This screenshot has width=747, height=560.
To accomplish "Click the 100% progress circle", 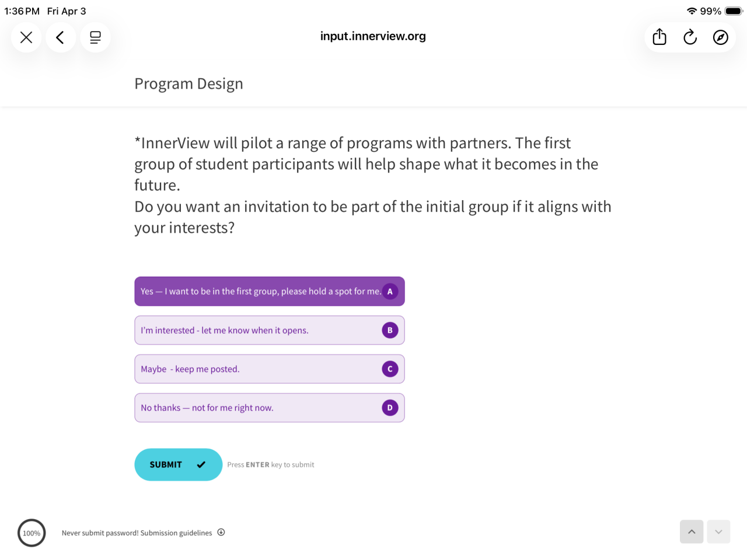I will click(x=32, y=533).
